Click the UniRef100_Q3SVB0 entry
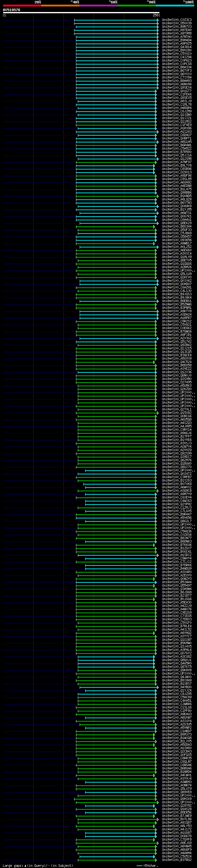 pyautogui.click(x=176, y=379)
